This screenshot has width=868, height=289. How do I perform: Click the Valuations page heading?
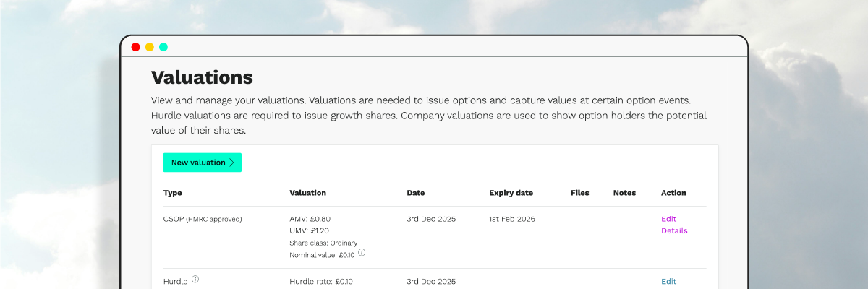coord(202,77)
